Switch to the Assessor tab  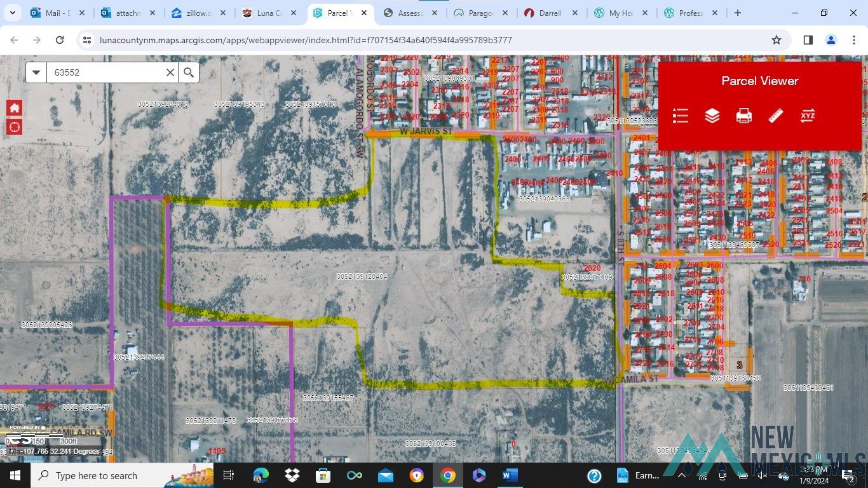pyautogui.click(x=409, y=13)
